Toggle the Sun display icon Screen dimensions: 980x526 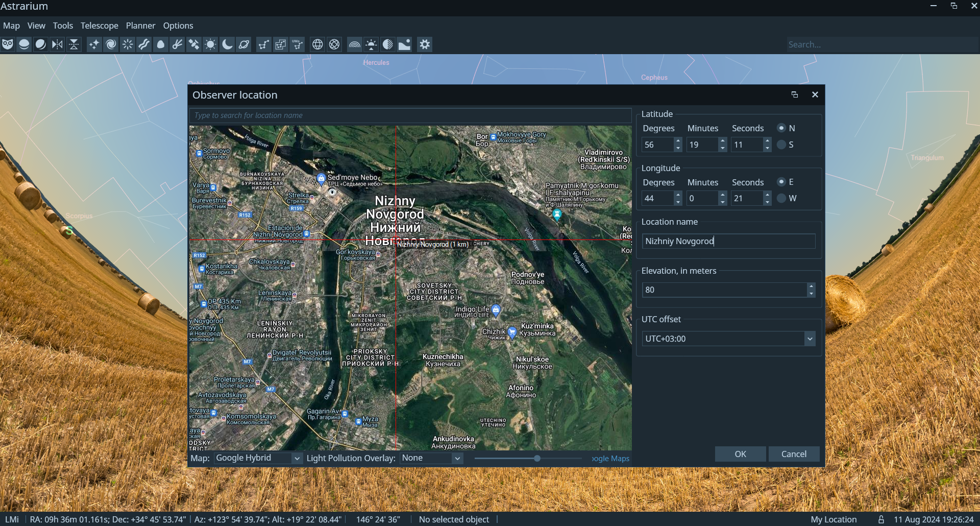(210, 44)
